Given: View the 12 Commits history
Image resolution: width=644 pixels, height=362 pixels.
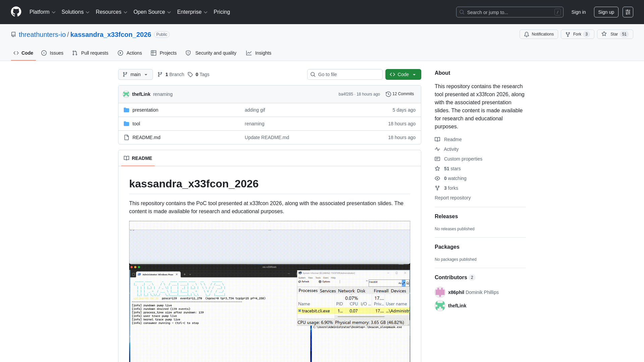Looking at the screenshot, I should tap(400, 94).
